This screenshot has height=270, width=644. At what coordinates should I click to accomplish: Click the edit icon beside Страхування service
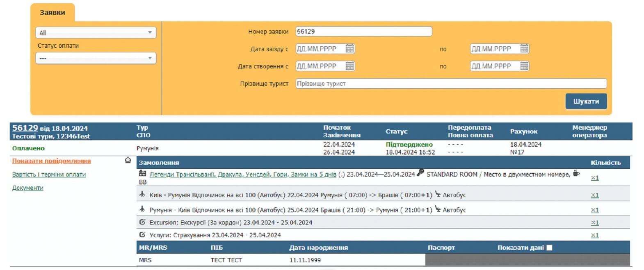[x=142, y=235]
